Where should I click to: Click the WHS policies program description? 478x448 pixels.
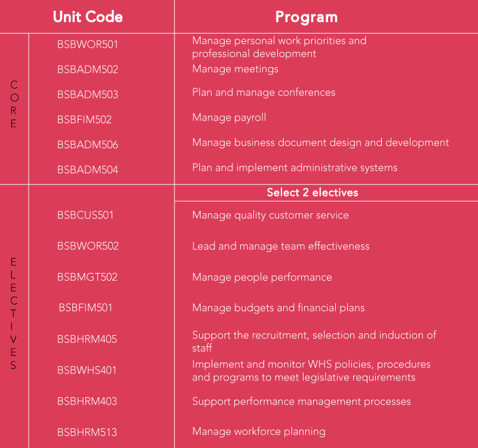[x=311, y=370]
